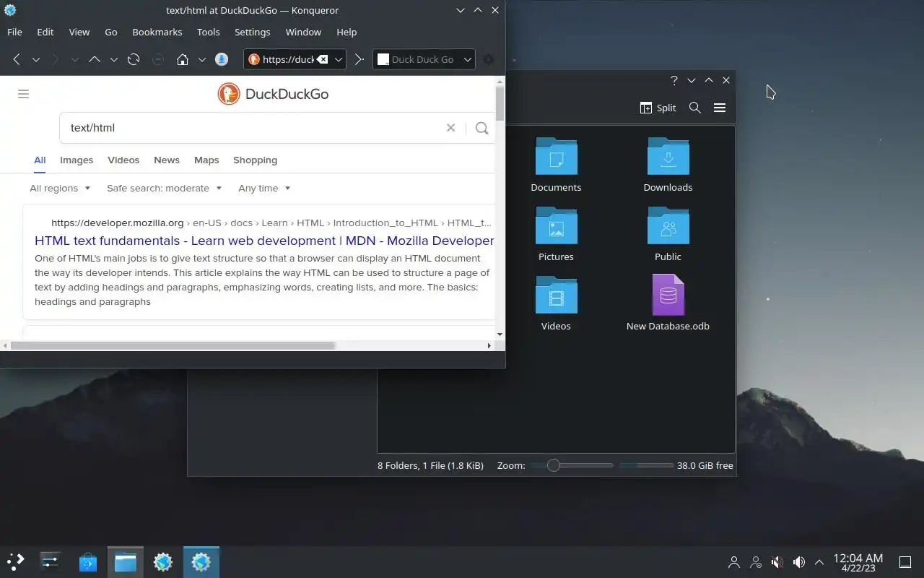Go back in Konqueror history

click(16, 59)
